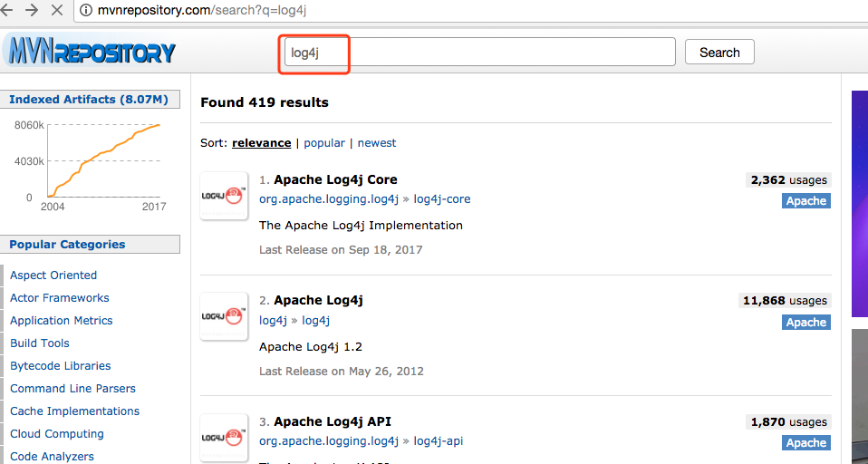Screen dimensions: 868x464
Task: Click 'Last Release on Sep 18, 2017' text
Action: (341, 250)
